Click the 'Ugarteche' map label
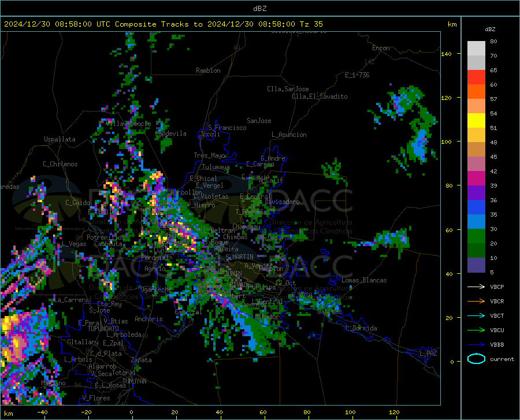Image resolution: width=520 pixels, height=420 pixels. (x=156, y=289)
